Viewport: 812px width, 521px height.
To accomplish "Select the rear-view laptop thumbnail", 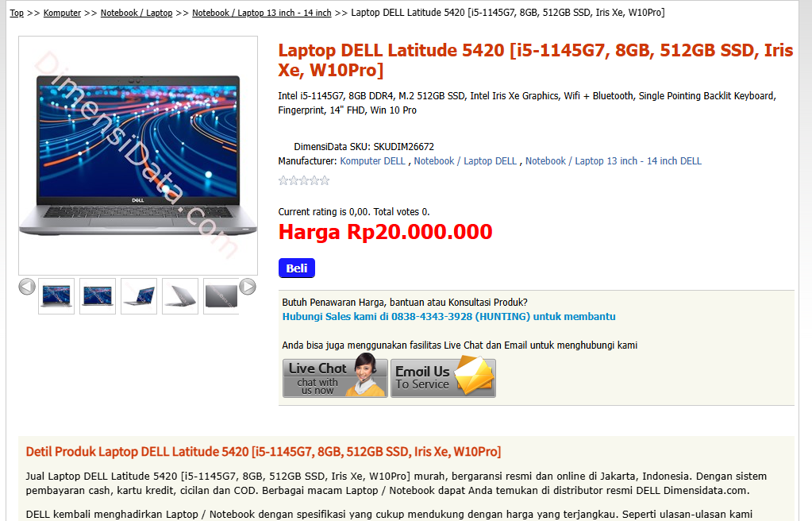I will pos(180,296).
